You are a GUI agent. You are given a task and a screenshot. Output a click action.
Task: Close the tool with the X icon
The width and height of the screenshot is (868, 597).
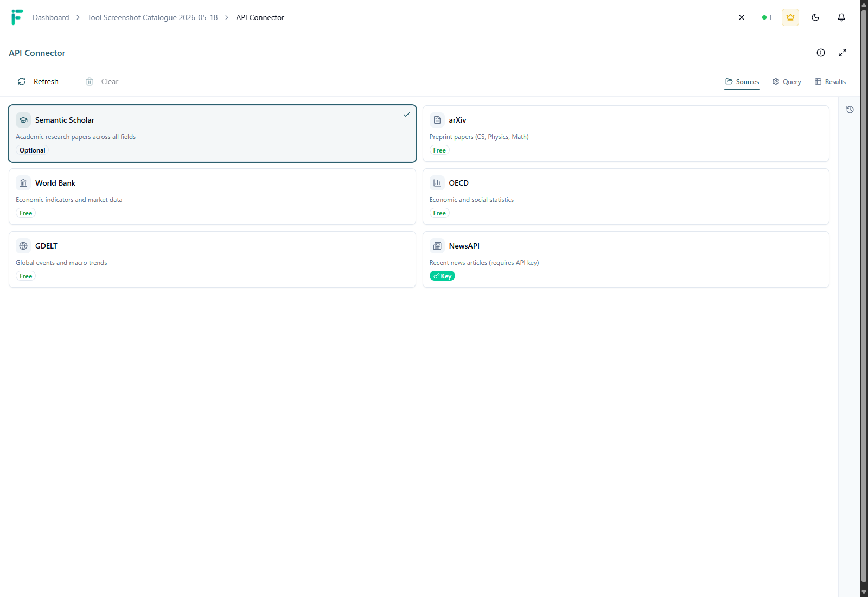click(742, 17)
